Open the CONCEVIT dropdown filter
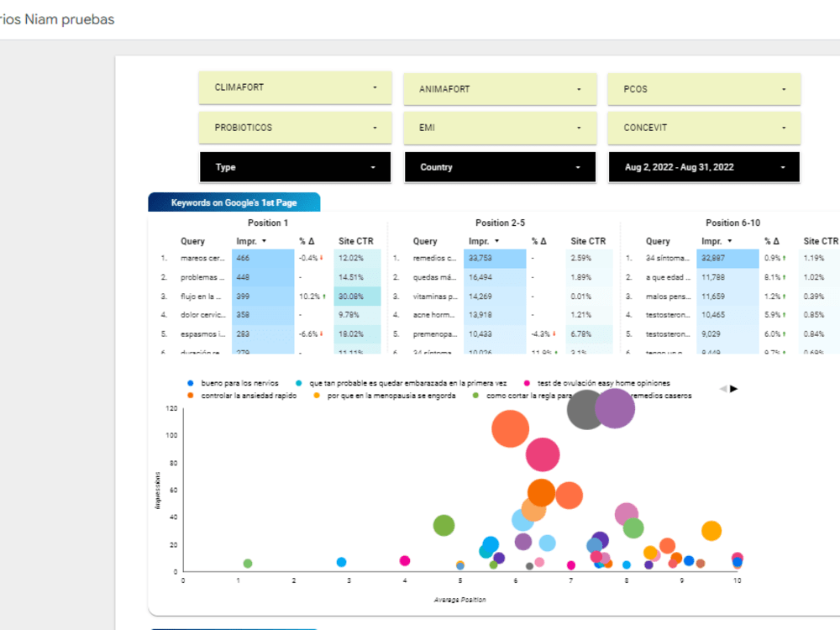840x630 pixels. [x=704, y=128]
